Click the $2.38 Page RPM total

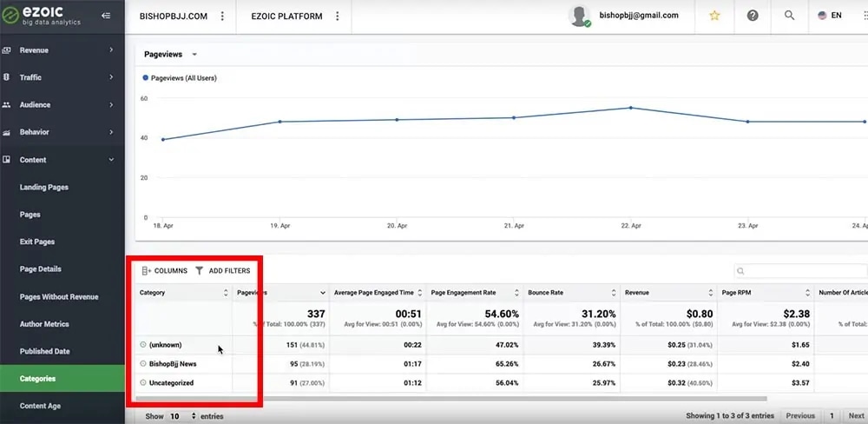[795, 314]
